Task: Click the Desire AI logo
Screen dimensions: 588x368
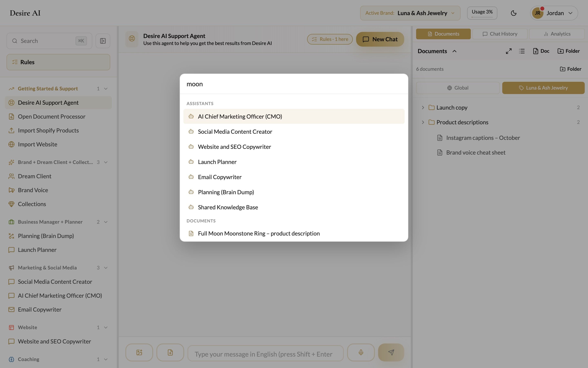Action: (x=25, y=13)
